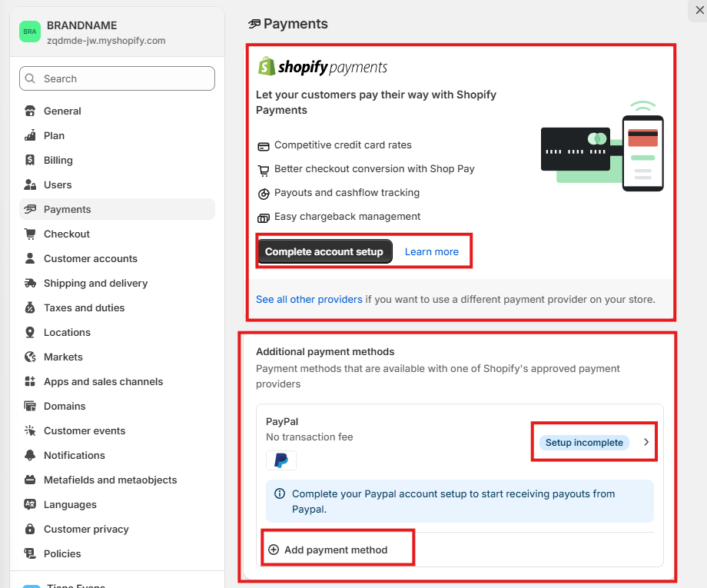Click the Apps and sales channels icon
Viewport: 707px width, 588px height.
tap(30, 381)
